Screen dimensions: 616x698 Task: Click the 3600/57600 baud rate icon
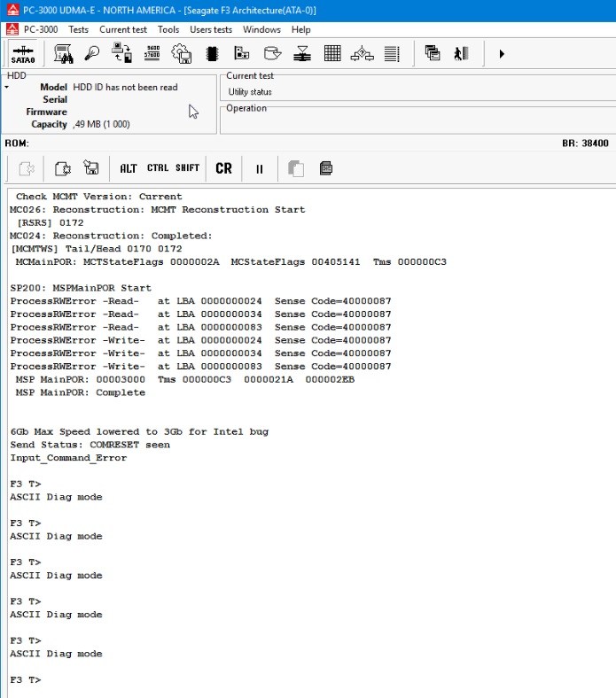(152, 54)
